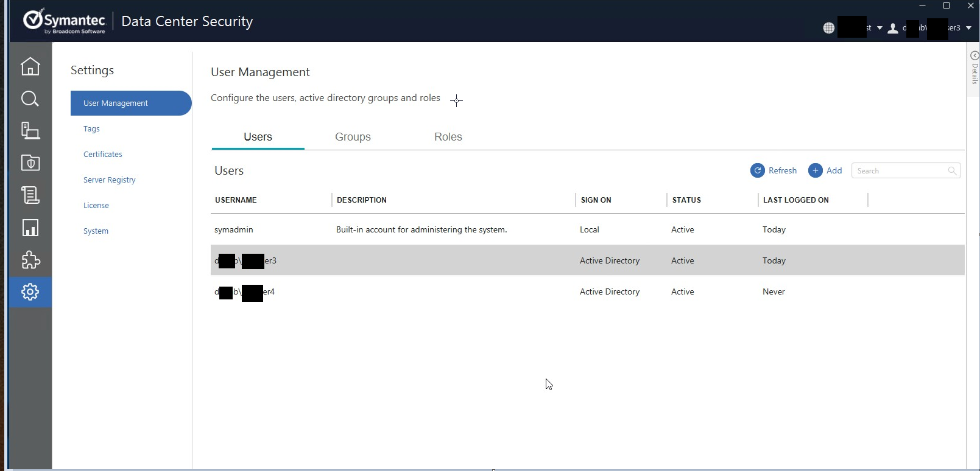The height and width of the screenshot is (471, 980).
Task: Open the bar chart reports sidebar icon
Action: [30, 228]
